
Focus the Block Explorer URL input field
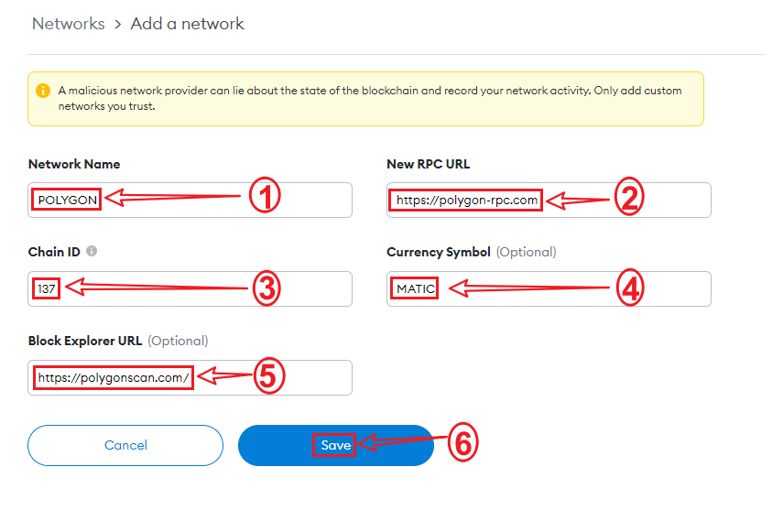[190, 377]
